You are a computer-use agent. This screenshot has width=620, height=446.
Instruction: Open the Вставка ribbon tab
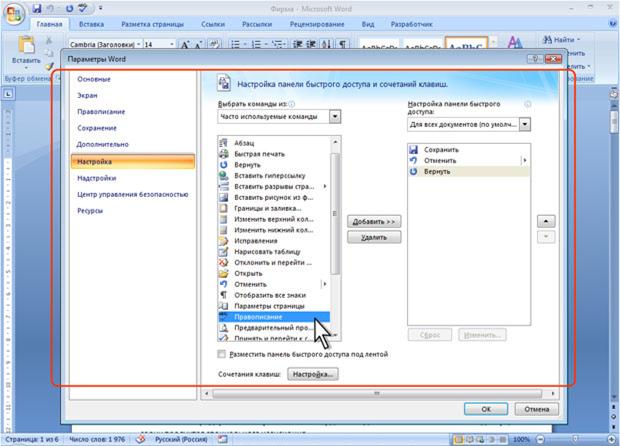pyautogui.click(x=91, y=24)
